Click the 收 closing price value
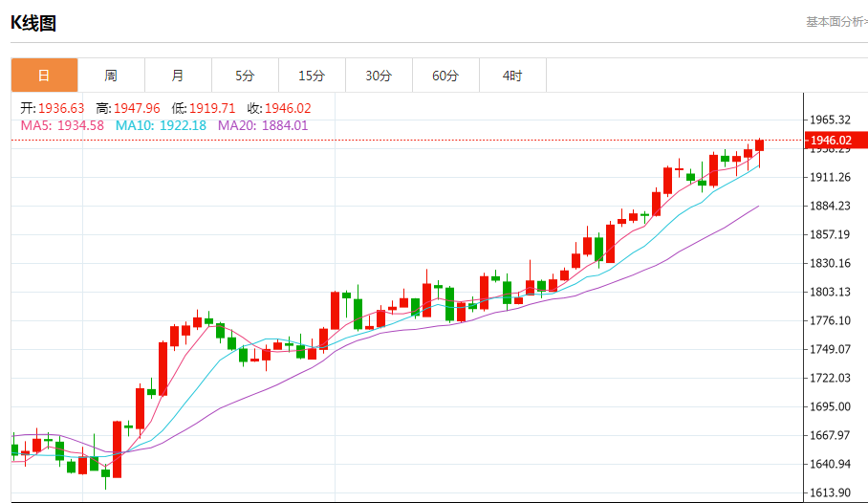The height and width of the screenshot is (503, 868). (x=288, y=108)
